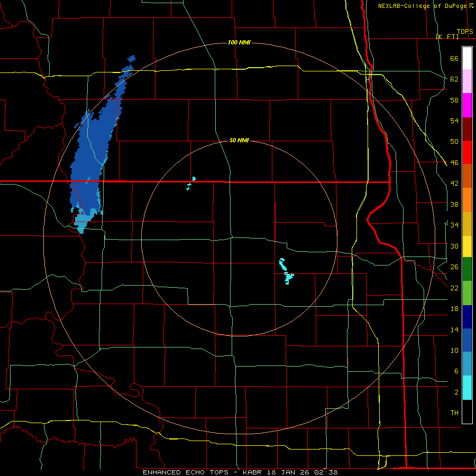Click the '50 NMI' range ring label
The image size is (476, 476).
pos(239,140)
